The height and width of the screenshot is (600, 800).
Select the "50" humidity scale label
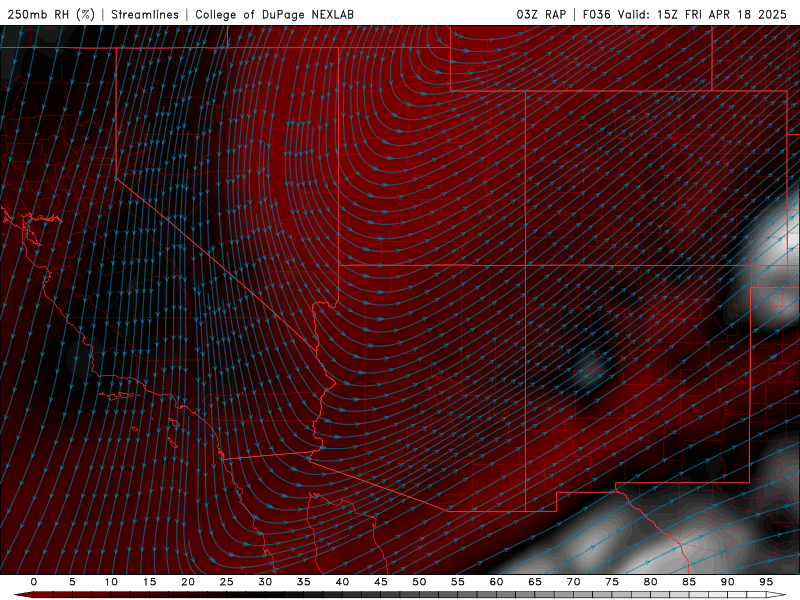[x=419, y=582]
